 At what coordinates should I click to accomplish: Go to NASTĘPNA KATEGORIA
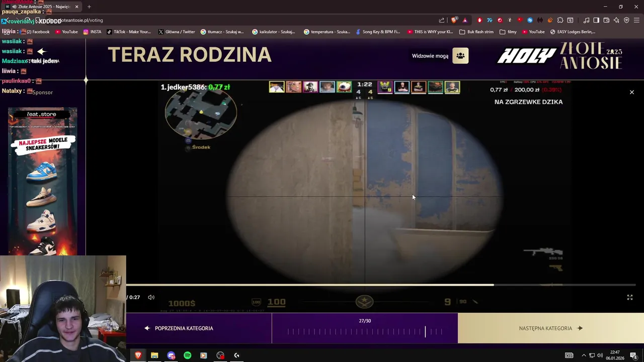tap(550, 328)
